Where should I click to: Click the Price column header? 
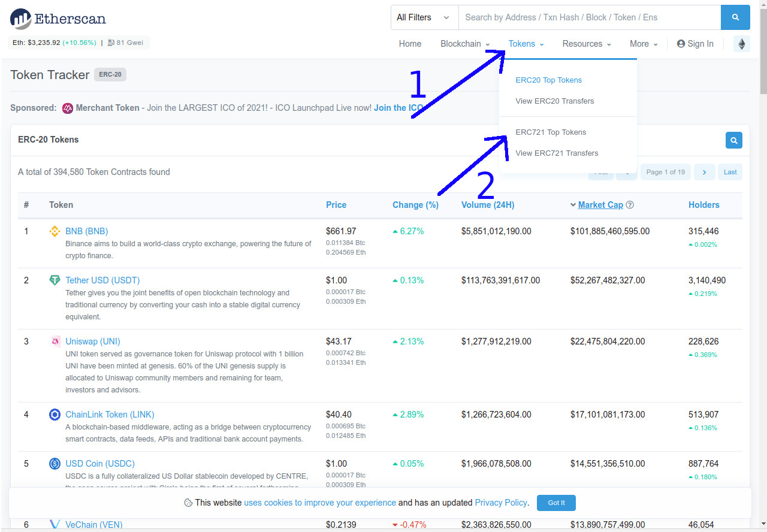(336, 205)
